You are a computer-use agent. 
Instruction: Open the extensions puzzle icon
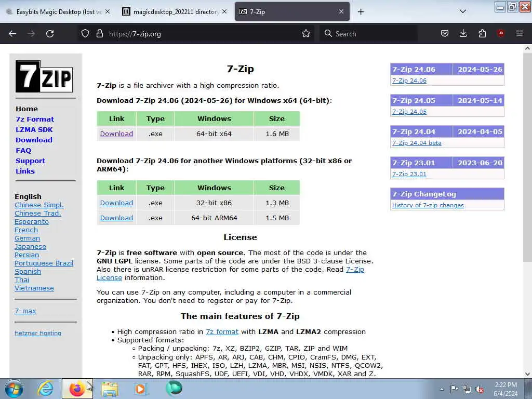(482, 34)
